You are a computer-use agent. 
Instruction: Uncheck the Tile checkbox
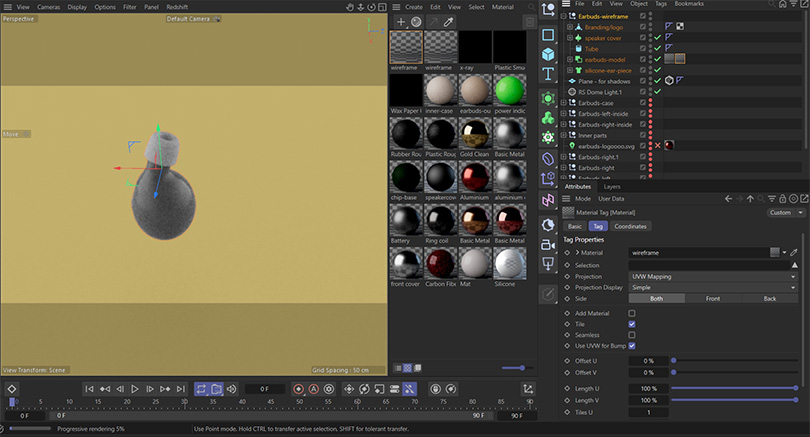pyautogui.click(x=631, y=324)
